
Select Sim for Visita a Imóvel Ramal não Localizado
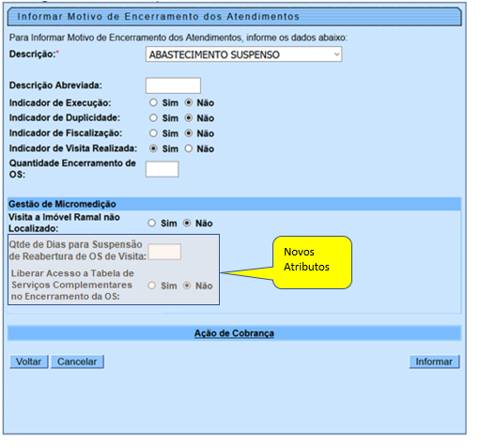(152, 224)
